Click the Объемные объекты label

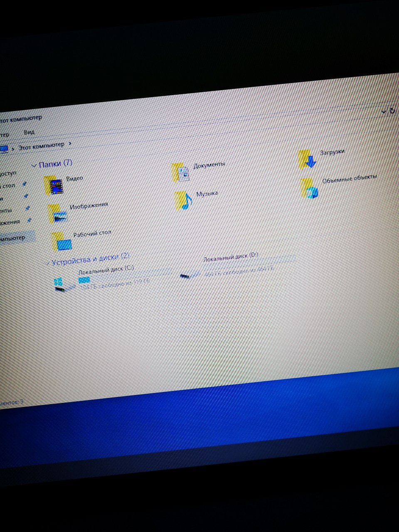[350, 178]
